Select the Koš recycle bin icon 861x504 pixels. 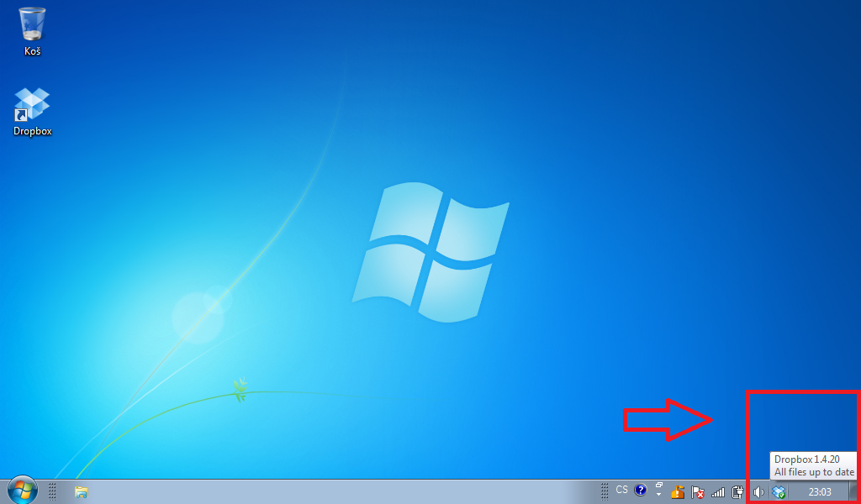[x=32, y=24]
